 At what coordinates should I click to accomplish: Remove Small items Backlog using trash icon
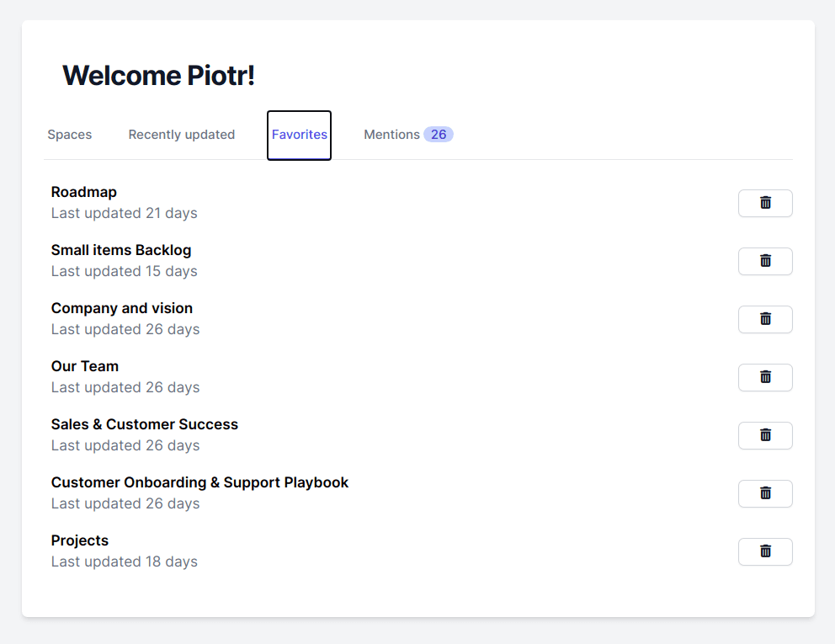click(765, 261)
